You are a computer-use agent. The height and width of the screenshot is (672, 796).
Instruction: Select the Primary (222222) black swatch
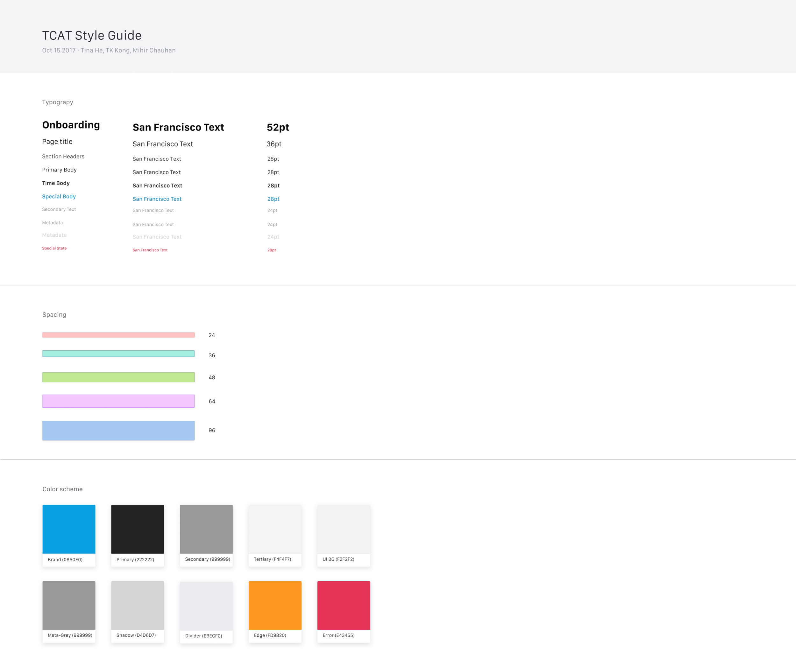[137, 529]
